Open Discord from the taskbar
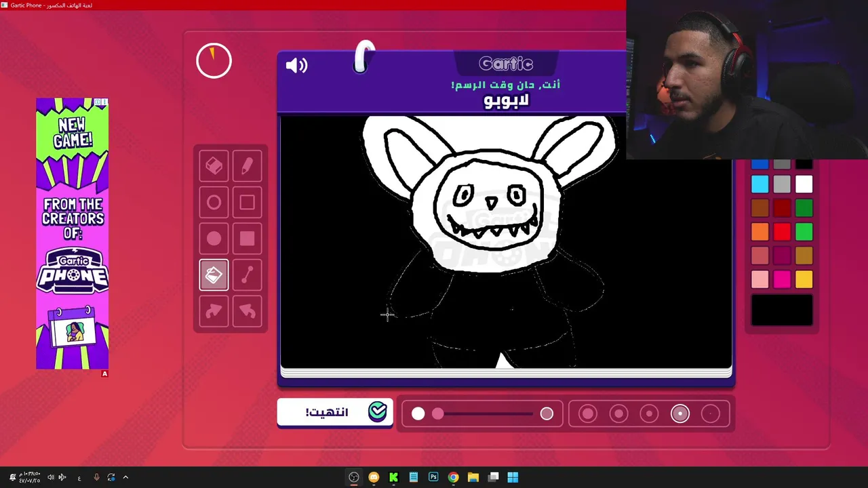The image size is (868, 488). [374, 477]
